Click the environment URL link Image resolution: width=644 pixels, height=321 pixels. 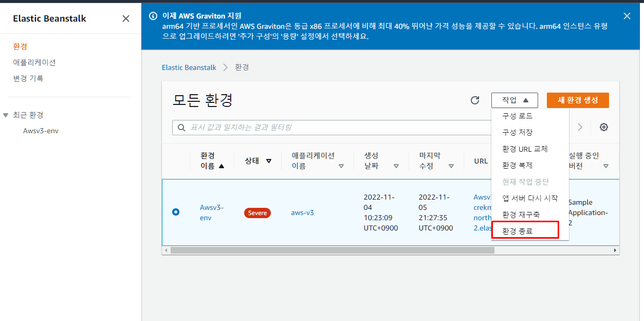click(482, 212)
